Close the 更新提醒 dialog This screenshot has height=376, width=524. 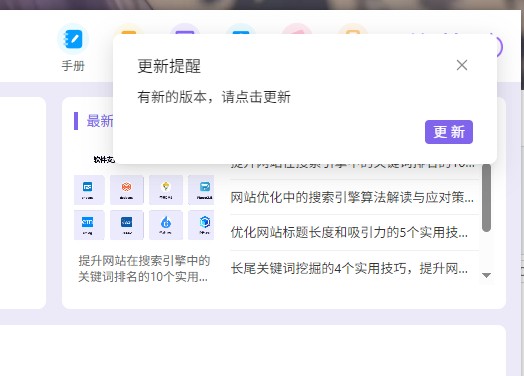[462, 65]
